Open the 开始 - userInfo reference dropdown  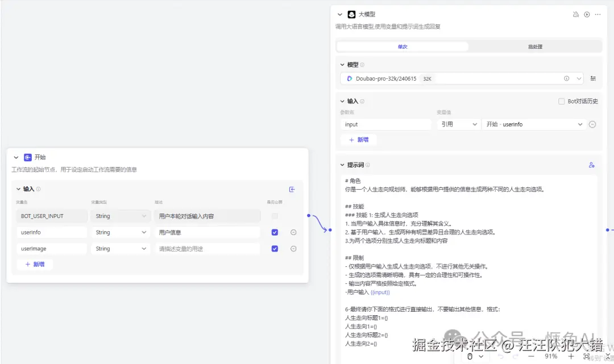pyautogui.click(x=534, y=124)
